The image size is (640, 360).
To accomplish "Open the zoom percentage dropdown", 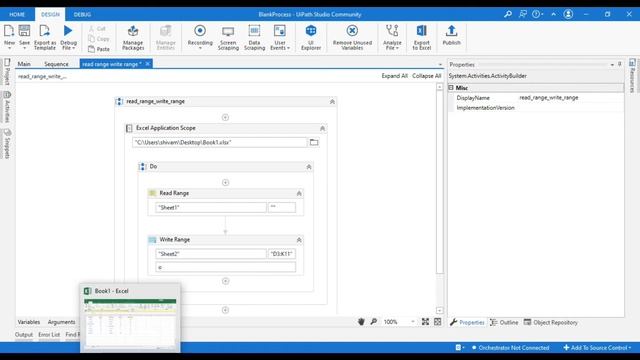I will (413, 322).
